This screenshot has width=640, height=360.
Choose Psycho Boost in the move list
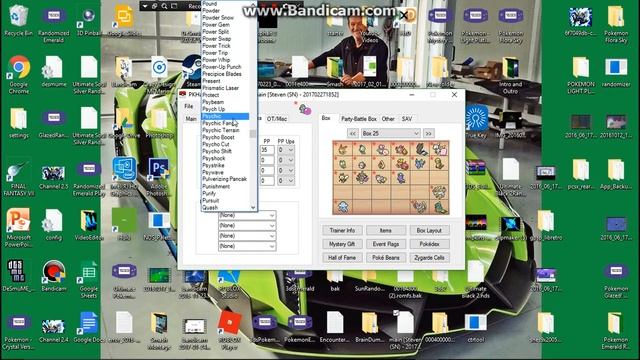coord(218,137)
